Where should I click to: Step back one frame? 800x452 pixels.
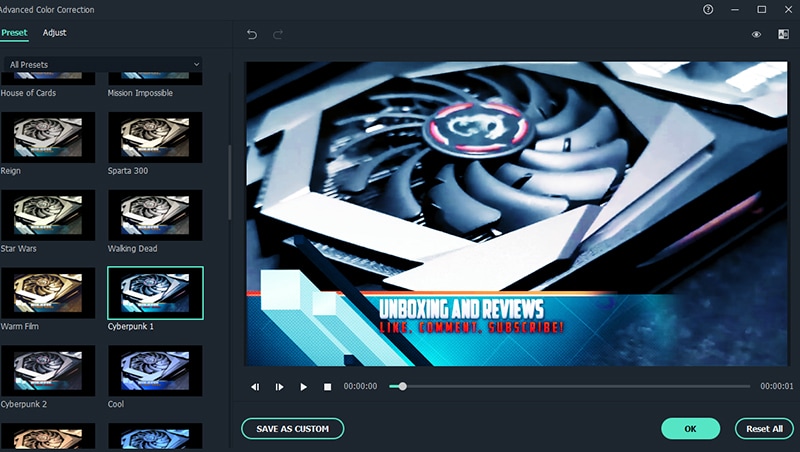coord(255,387)
